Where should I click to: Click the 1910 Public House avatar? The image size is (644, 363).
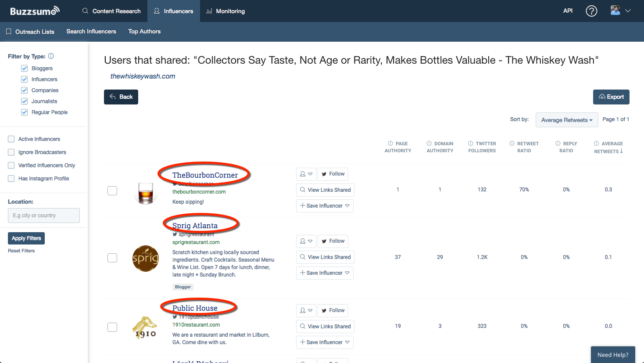[146, 327]
